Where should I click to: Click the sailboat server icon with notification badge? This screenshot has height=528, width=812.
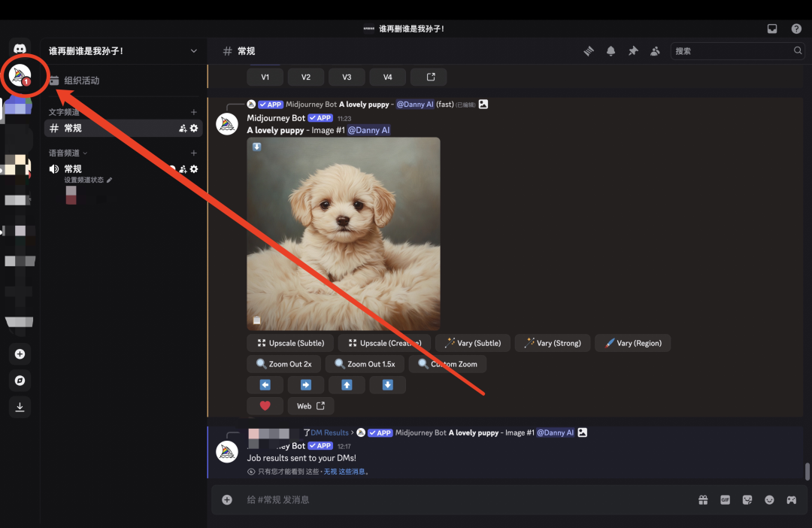pyautogui.click(x=20, y=74)
